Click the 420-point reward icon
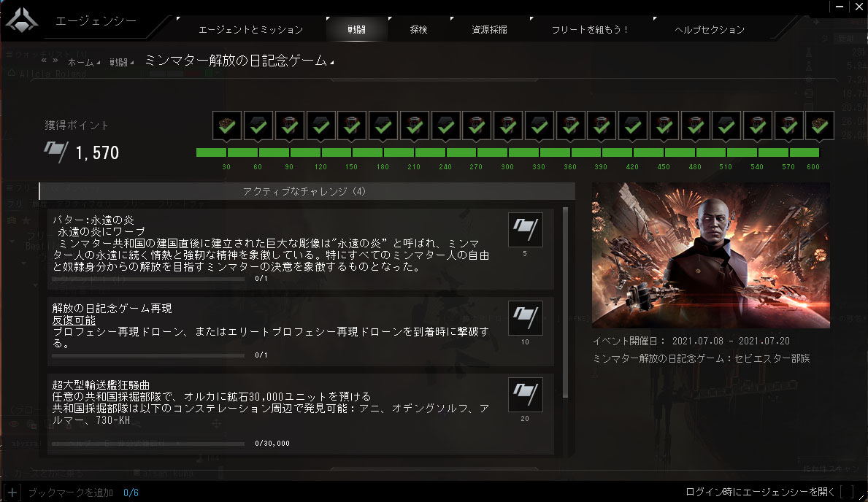The width and height of the screenshot is (868, 502). pyautogui.click(x=633, y=125)
